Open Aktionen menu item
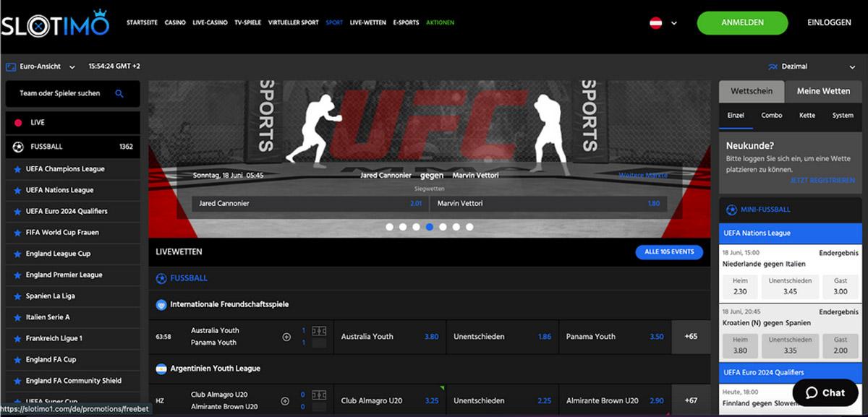 click(x=441, y=22)
